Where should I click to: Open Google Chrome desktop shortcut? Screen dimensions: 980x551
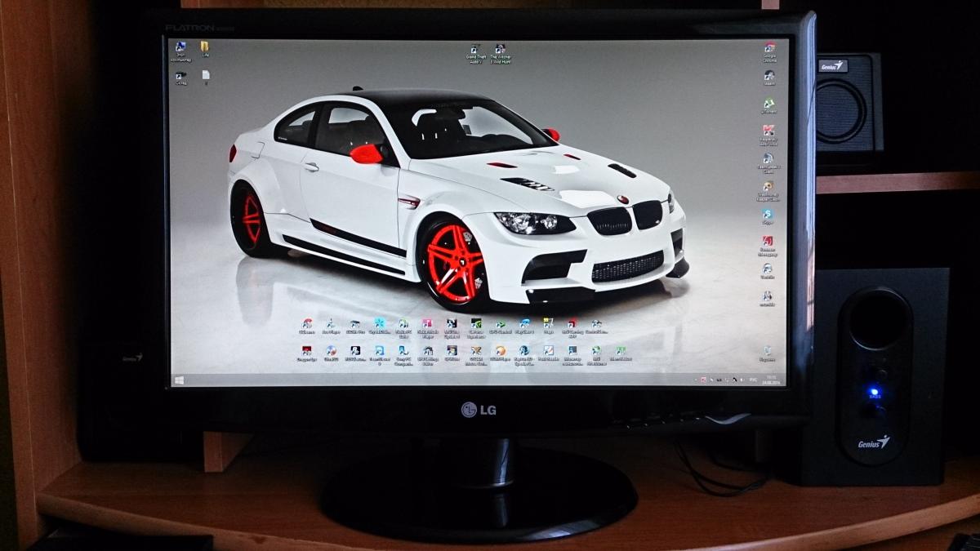769,50
